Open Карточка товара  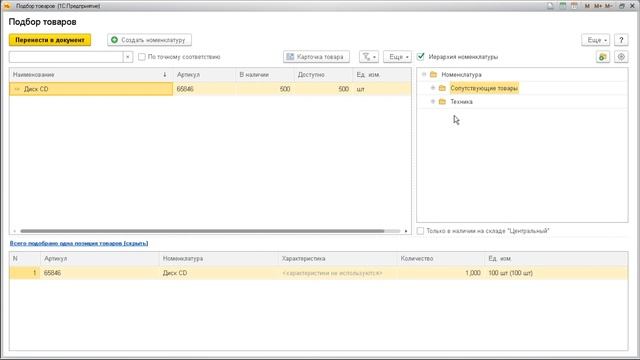point(316,57)
